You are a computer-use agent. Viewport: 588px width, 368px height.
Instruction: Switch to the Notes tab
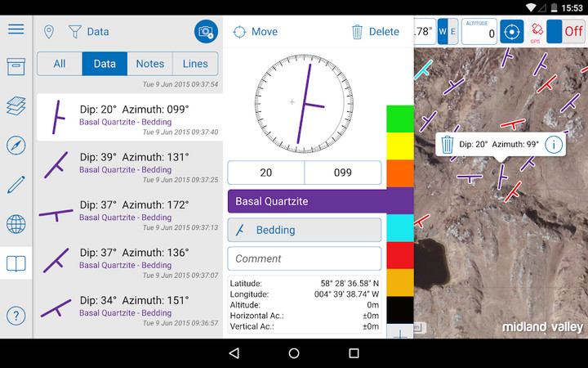click(149, 64)
